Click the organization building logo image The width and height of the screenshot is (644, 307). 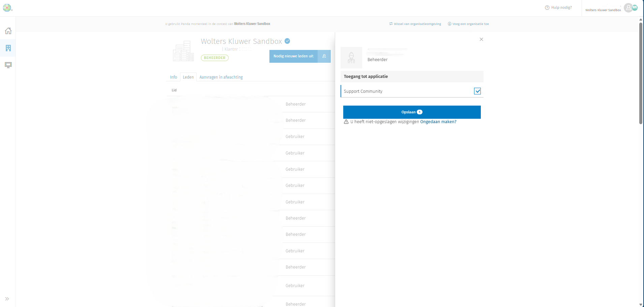pos(183,51)
